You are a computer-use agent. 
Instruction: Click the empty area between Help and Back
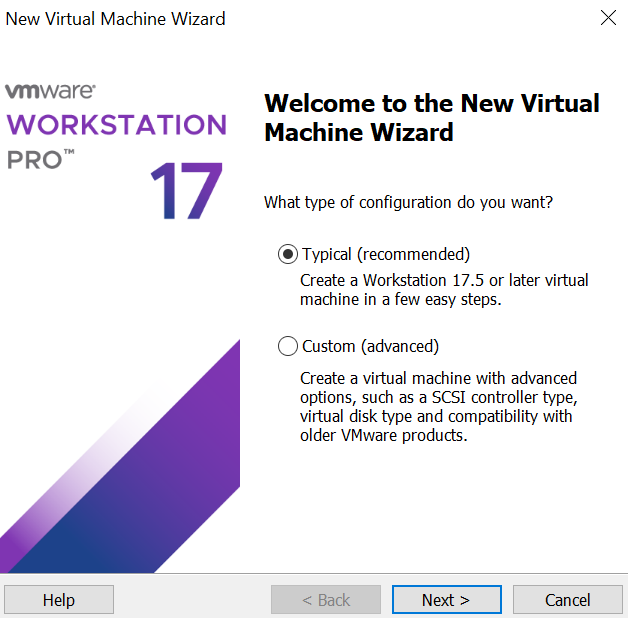click(192, 600)
